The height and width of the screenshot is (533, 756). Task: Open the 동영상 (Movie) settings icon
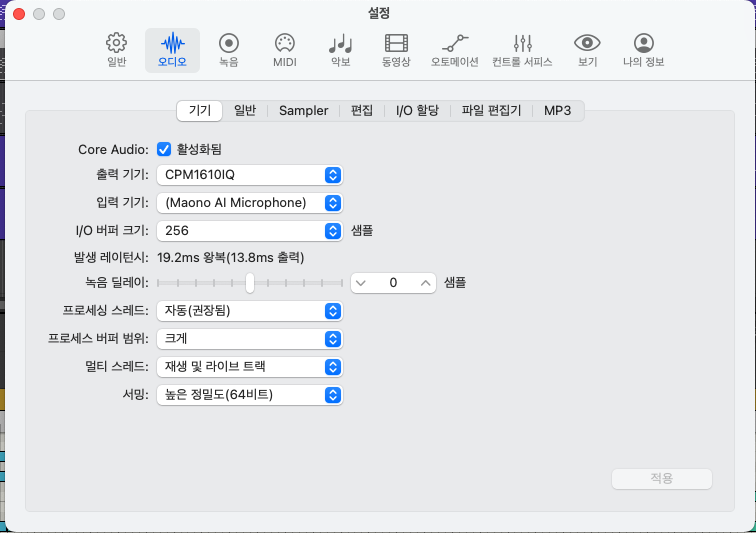396,49
